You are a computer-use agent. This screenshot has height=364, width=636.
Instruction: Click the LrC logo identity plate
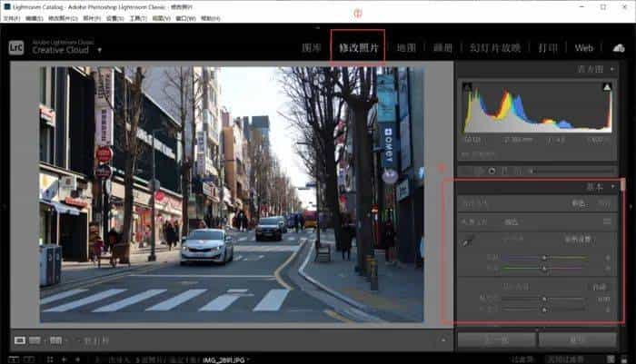tap(16, 47)
